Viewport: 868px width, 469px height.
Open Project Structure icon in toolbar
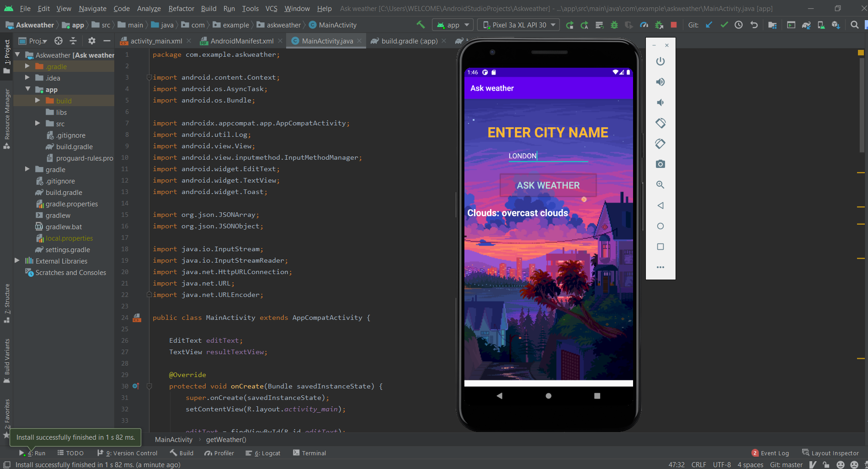pyautogui.click(x=772, y=25)
